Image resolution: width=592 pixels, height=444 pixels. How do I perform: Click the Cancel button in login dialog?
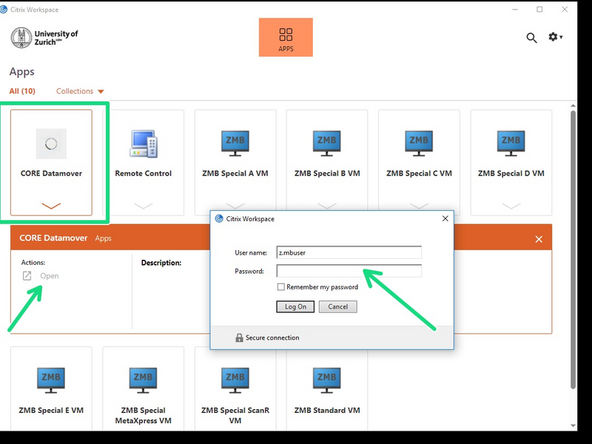pyautogui.click(x=338, y=307)
